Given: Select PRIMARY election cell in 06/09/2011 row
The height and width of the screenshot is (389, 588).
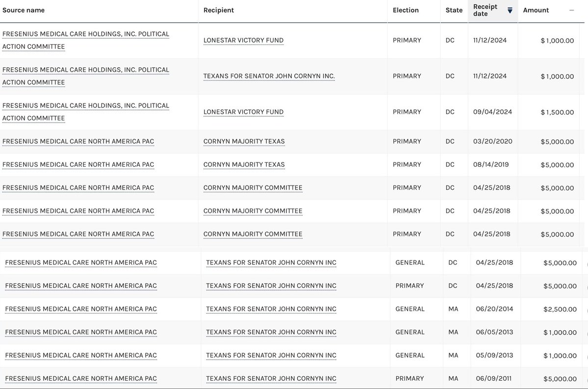Looking at the screenshot, I should click(x=409, y=379).
